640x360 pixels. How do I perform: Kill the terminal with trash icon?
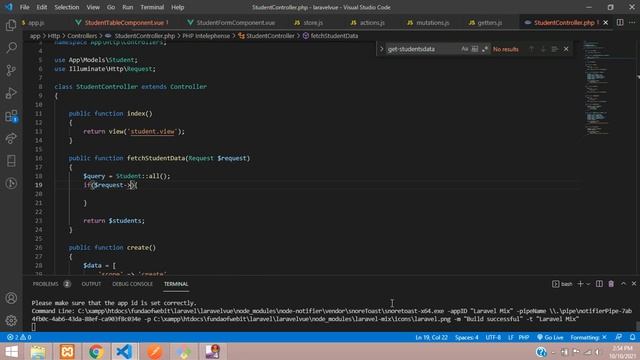tap(611, 284)
